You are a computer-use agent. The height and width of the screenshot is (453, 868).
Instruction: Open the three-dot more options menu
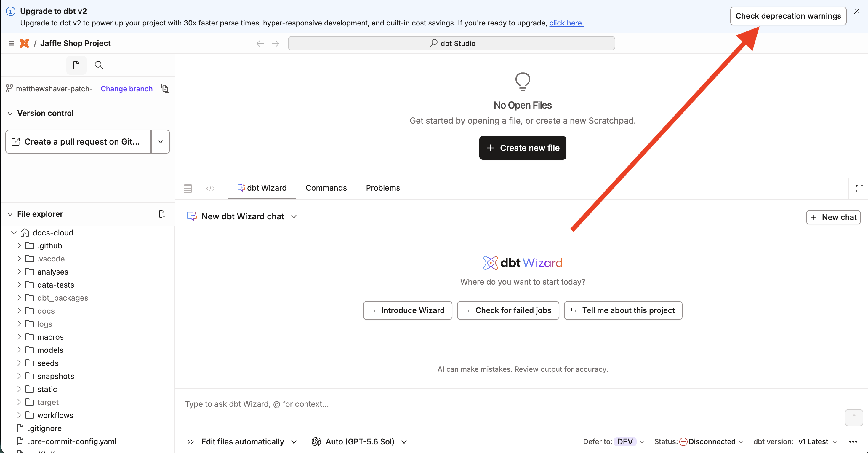853,441
